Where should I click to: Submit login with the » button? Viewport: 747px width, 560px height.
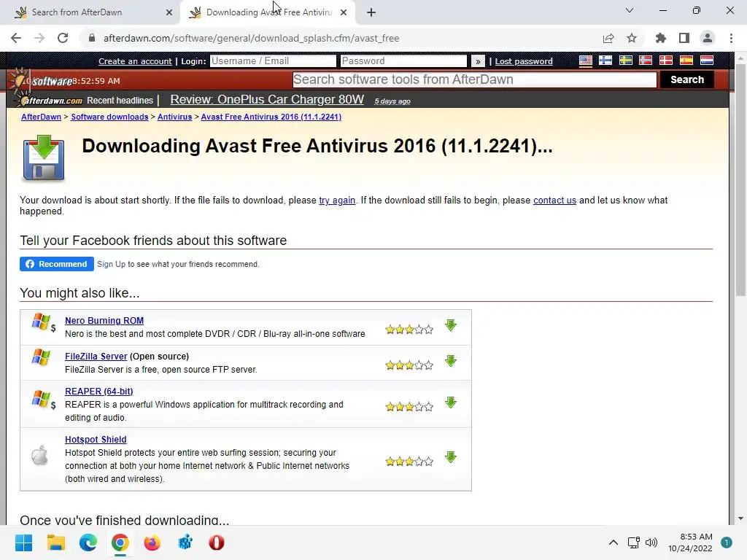coord(478,61)
